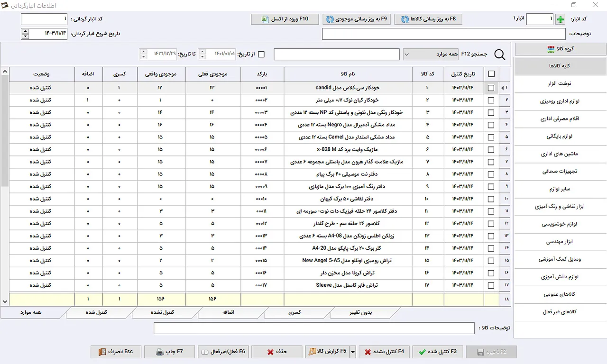The image size is (607, 364).
Task: Click F8 به روز رسانی کالاها button
Action: pos(428,19)
